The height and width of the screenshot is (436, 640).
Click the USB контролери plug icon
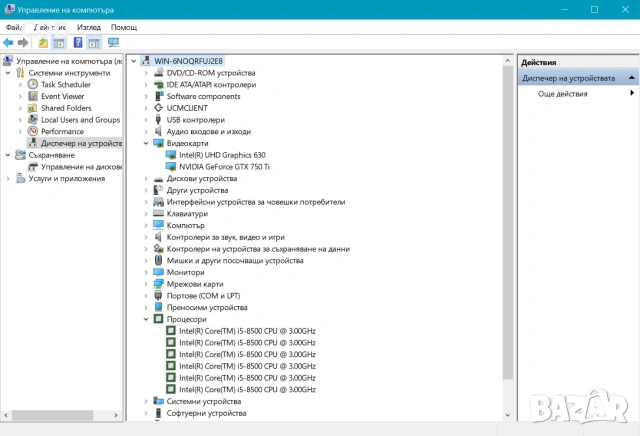pyautogui.click(x=158, y=120)
